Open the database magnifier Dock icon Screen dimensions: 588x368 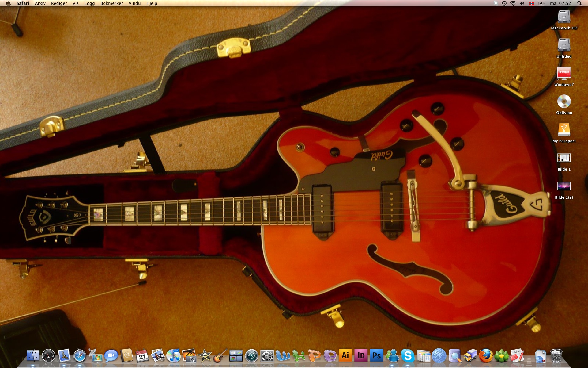coord(454,356)
